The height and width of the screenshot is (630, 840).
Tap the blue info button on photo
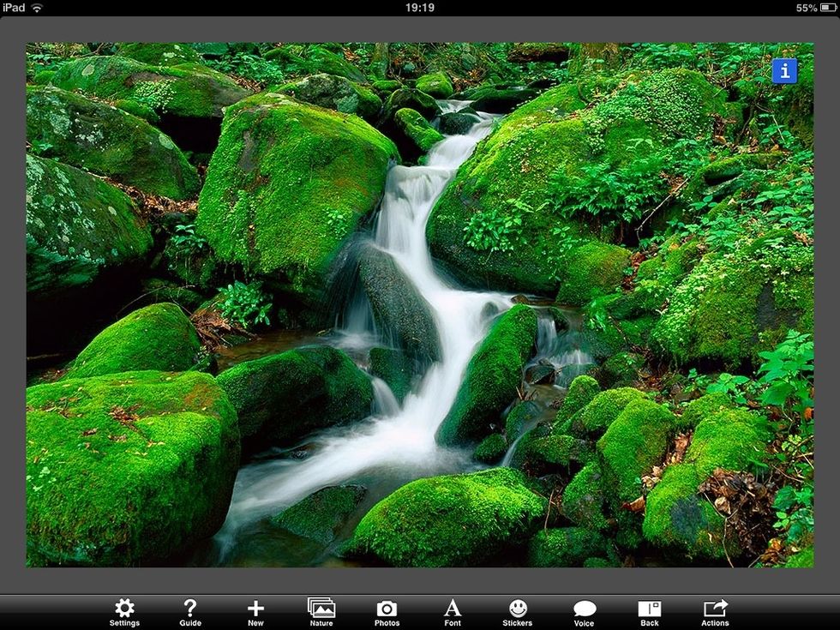point(784,71)
